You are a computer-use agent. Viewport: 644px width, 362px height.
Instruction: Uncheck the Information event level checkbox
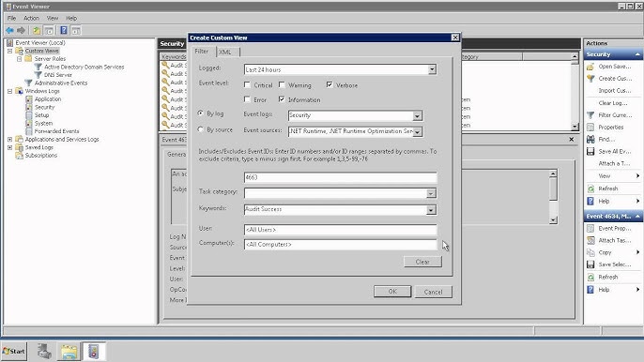coord(282,99)
